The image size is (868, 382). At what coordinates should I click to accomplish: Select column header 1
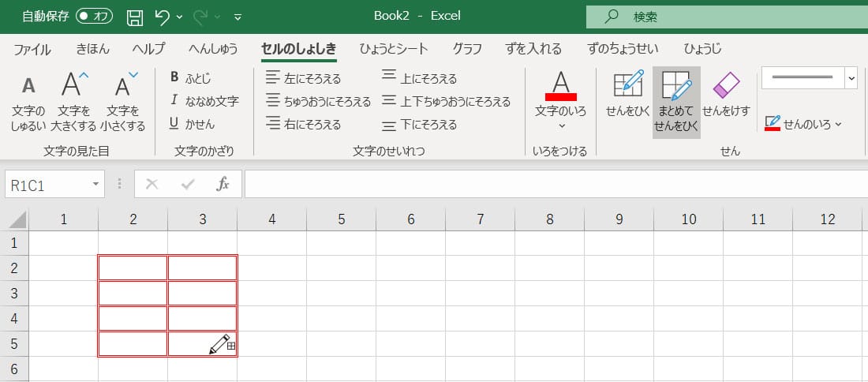tap(64, 219)
